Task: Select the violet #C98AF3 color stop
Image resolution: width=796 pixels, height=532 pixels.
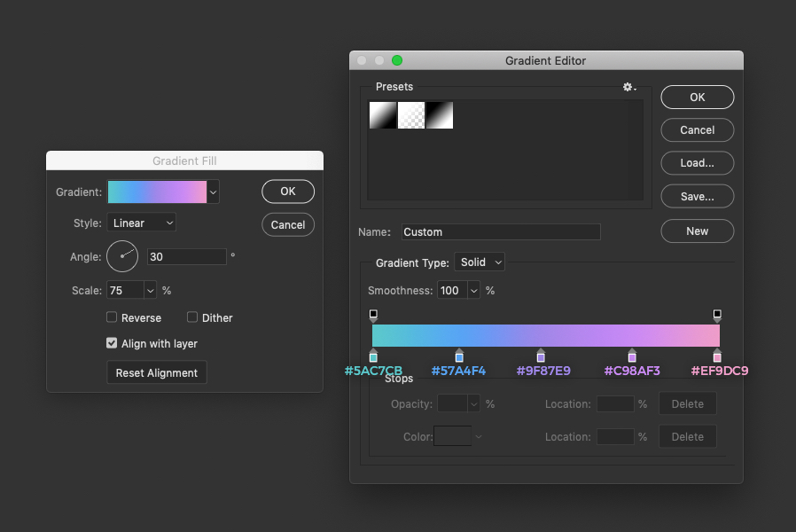Action: point(632,356)
